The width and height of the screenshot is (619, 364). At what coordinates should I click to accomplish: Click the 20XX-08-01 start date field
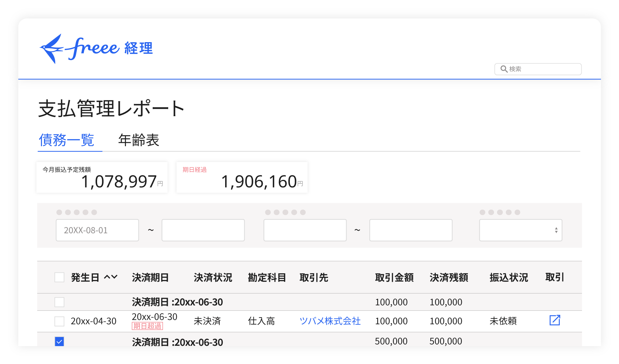click(x=97, y=230)
